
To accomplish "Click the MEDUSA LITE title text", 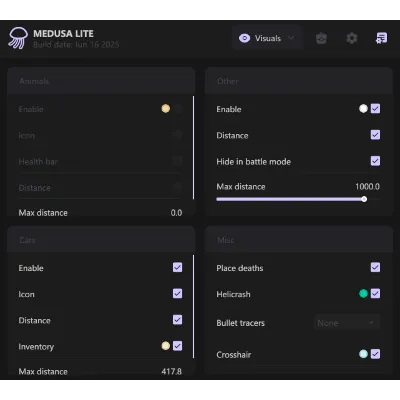I will (x=63, y=34).
